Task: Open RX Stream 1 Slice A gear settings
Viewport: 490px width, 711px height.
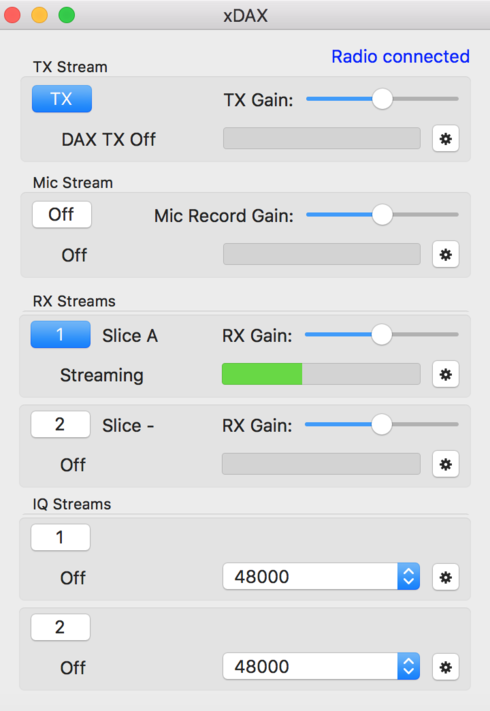Action: pyautogui.click(x=446, y=375)
